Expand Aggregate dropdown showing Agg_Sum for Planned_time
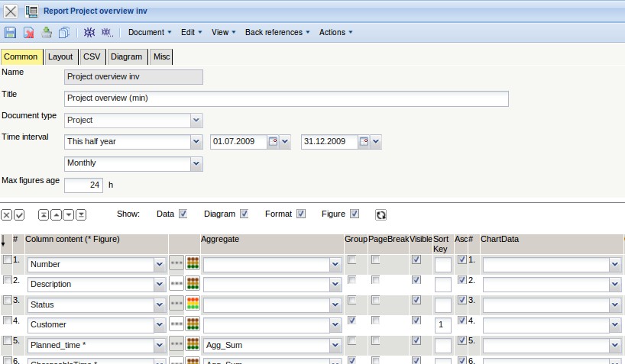Viewport: 625px width, 364px height. point(335,344)
